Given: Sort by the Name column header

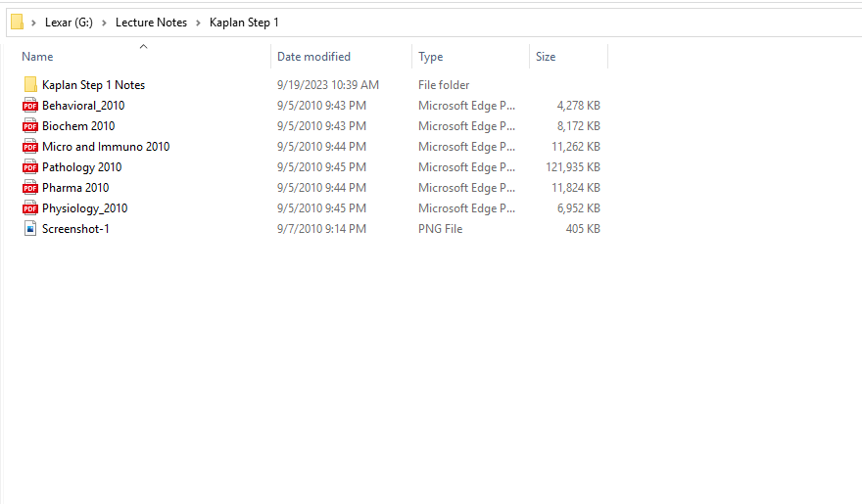Looking at the screenshot, I should (37, 57).
